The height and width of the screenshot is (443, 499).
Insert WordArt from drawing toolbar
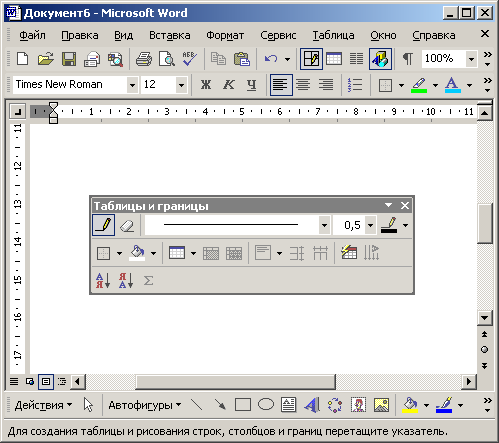312,405
